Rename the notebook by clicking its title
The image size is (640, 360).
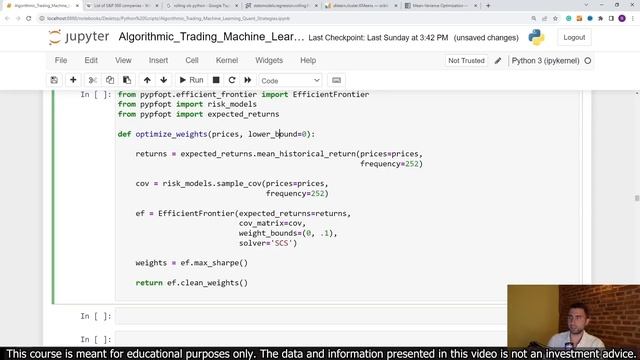pyautogui.click(x=211, y=37)
